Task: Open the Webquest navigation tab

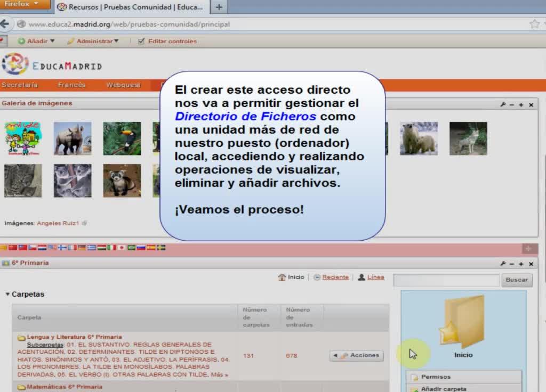Action: [x=123, y=85]
